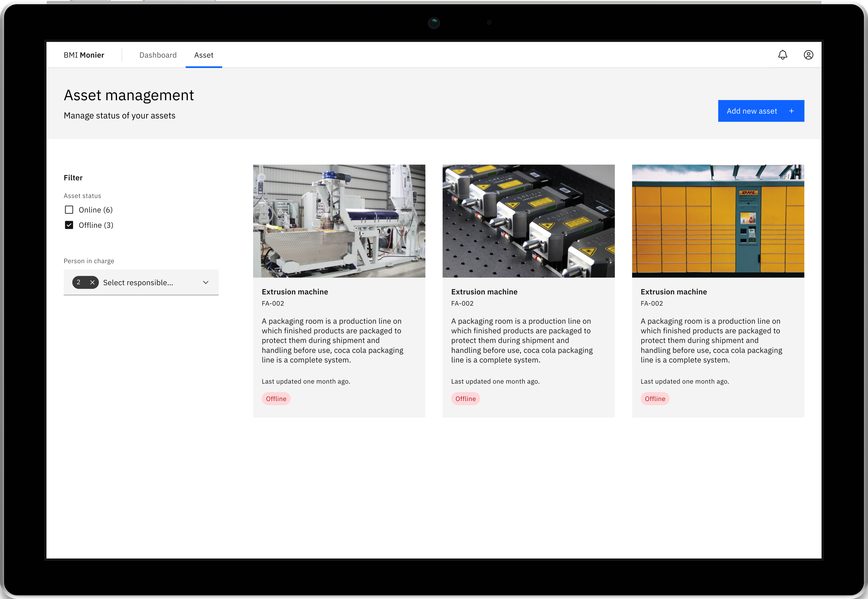
Task: Enable the Online (6) status checkbox
Action: pos(69,210)
